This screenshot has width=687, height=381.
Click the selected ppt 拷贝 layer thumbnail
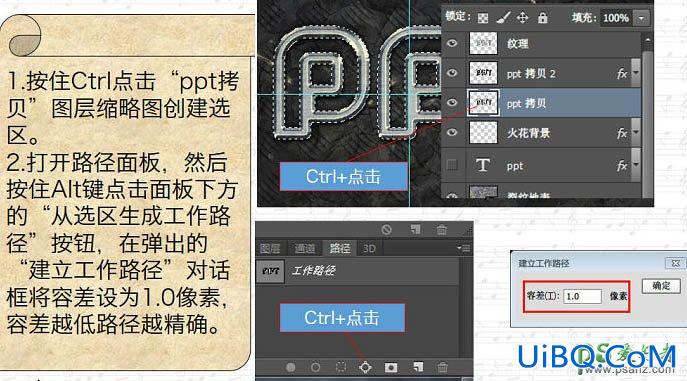(x=483, y=102)
